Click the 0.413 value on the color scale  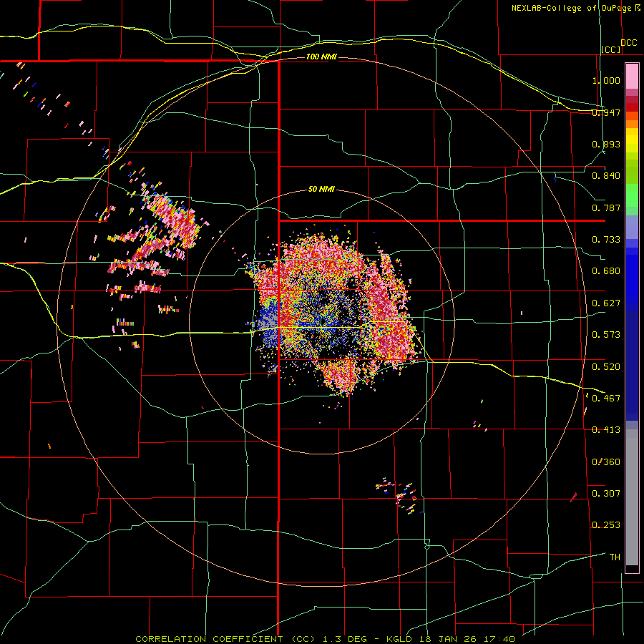click(x=606, y=430)
